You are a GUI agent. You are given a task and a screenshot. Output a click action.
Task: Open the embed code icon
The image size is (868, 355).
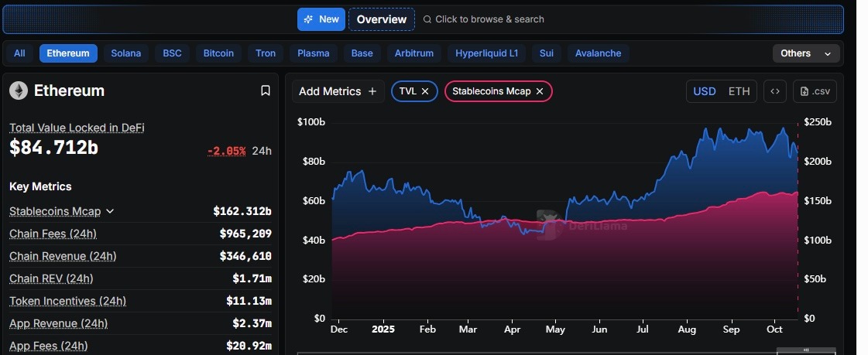tap(774, 91)
